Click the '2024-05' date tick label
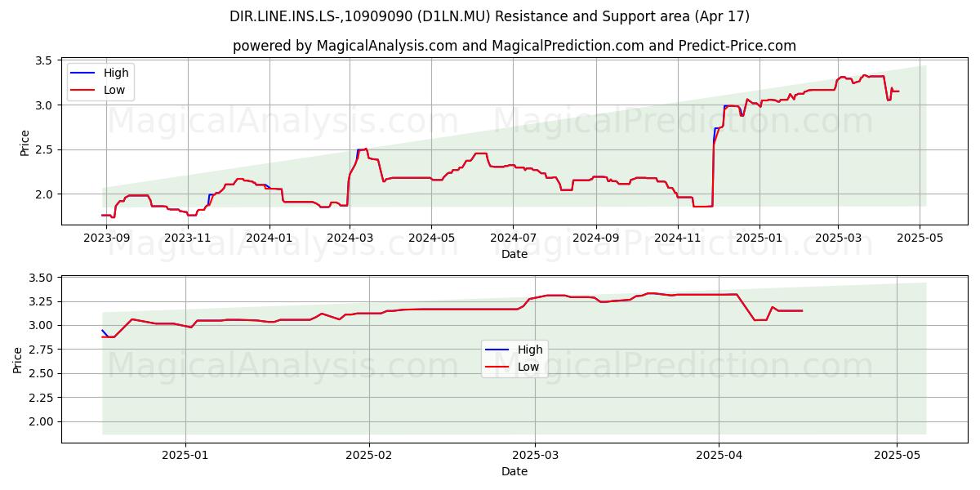Viewport: 980px width, 490px height. (x=431, y=238)
